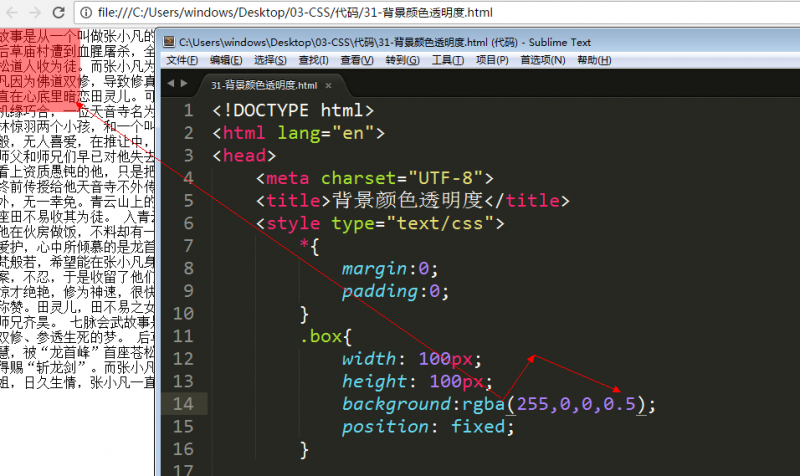Click the page info icon in address bar
This screenshot has height=476, width=800.
(x=86, y=13)
